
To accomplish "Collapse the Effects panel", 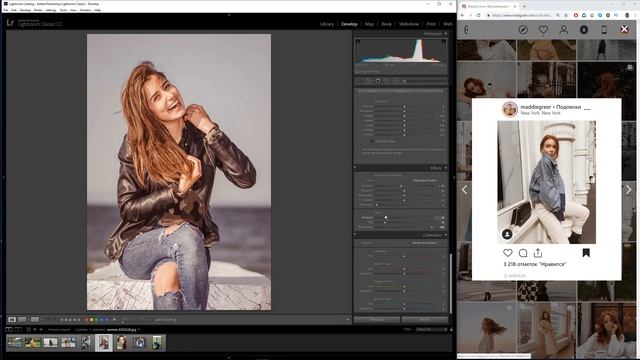I will pos(445,168).
